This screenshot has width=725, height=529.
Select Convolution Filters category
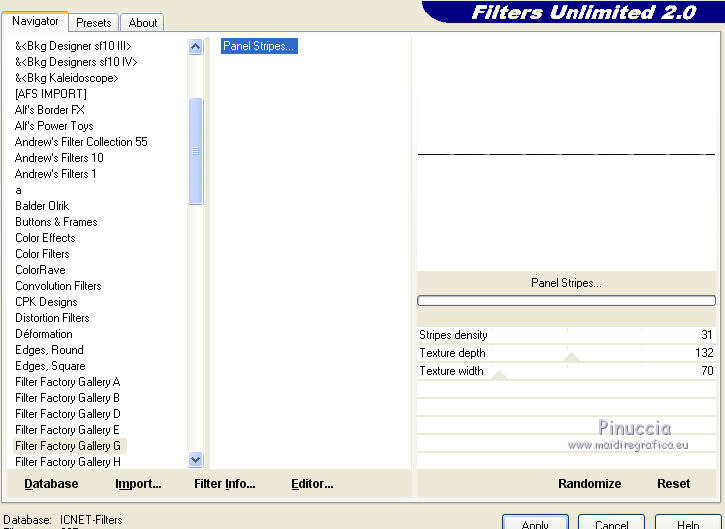click(58, 286)
